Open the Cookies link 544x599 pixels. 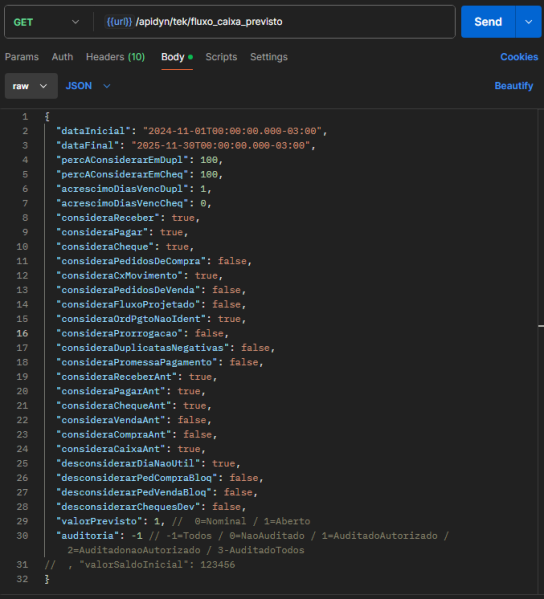click(519, 57)
